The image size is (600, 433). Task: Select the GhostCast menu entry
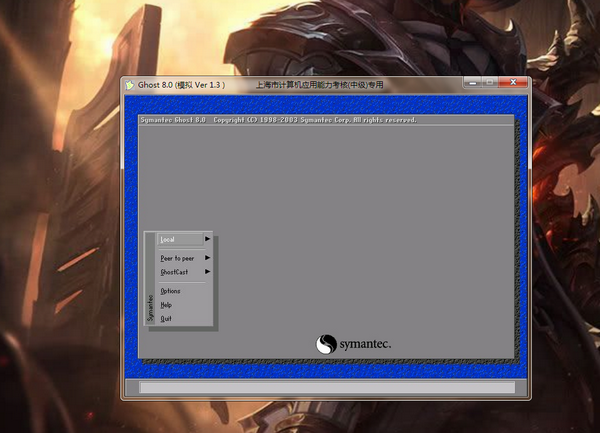pyautogui.click(x=174, y=271)
